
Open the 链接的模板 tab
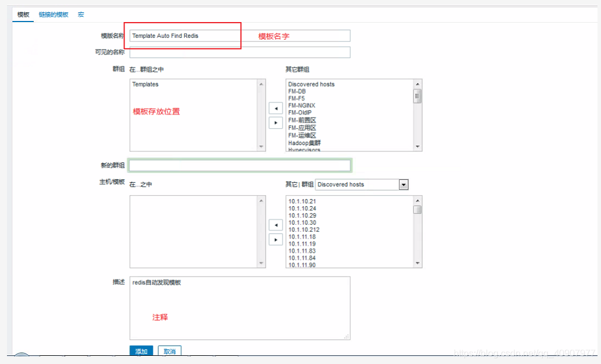54,15
